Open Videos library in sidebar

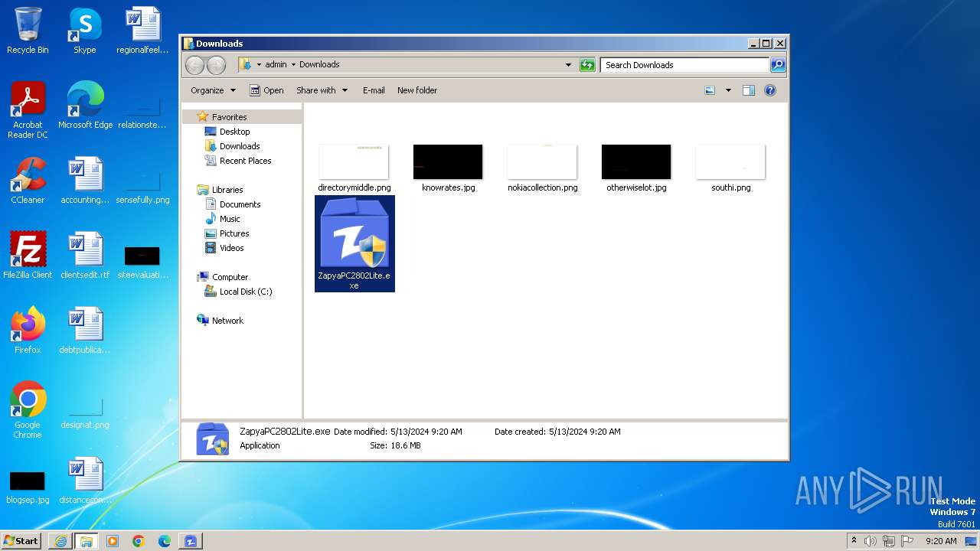pos(231,248)
